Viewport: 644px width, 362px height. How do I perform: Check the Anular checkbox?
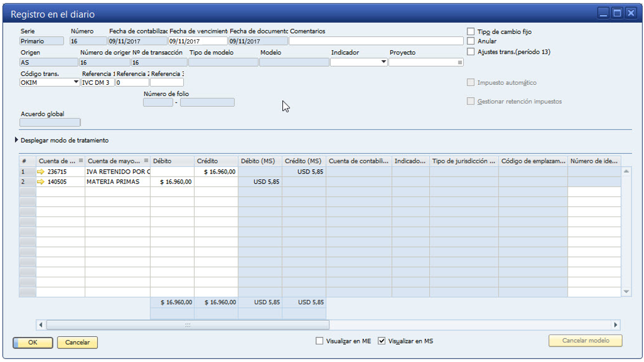tap(471, 41)
